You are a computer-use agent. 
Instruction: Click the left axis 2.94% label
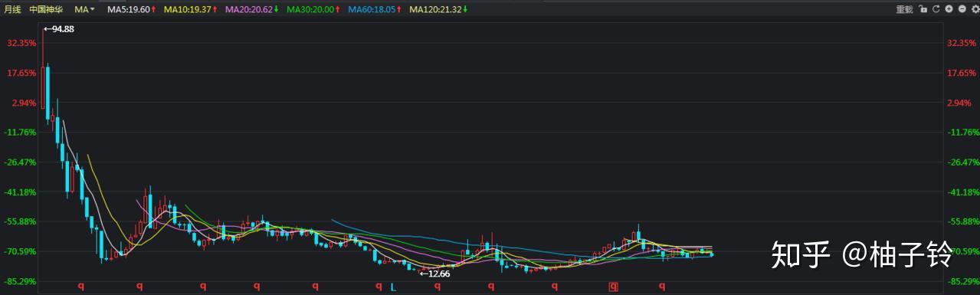[23, 103]
